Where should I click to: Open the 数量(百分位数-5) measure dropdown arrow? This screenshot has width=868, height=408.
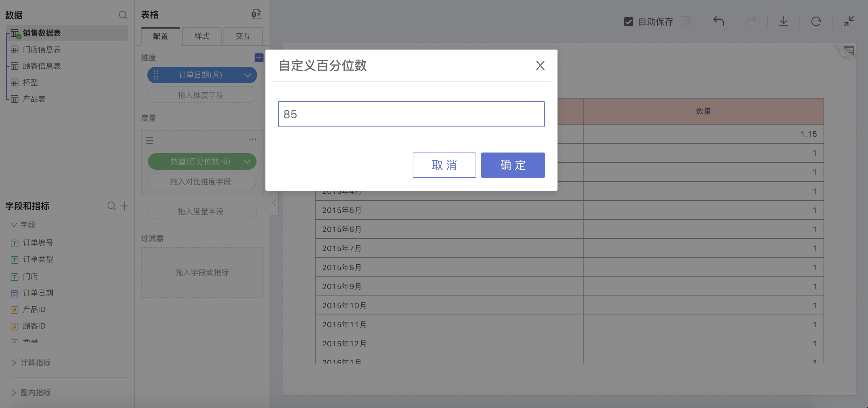pos(247,161)
